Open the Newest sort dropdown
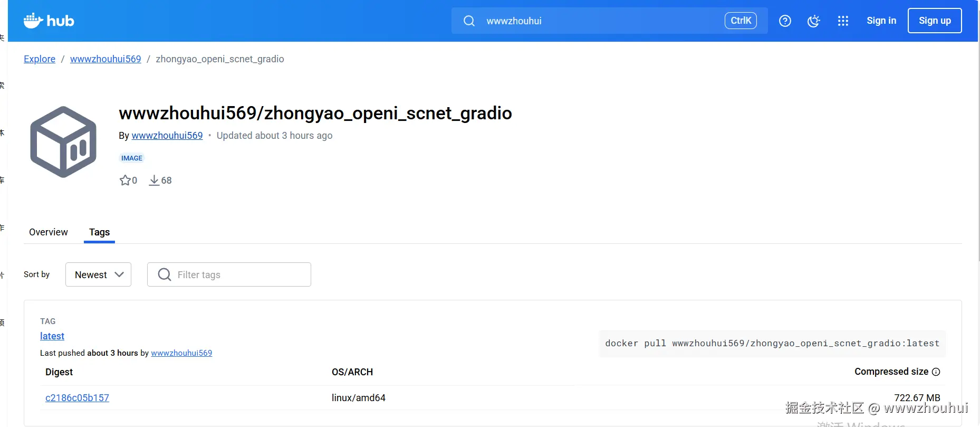 click(98, 274)
